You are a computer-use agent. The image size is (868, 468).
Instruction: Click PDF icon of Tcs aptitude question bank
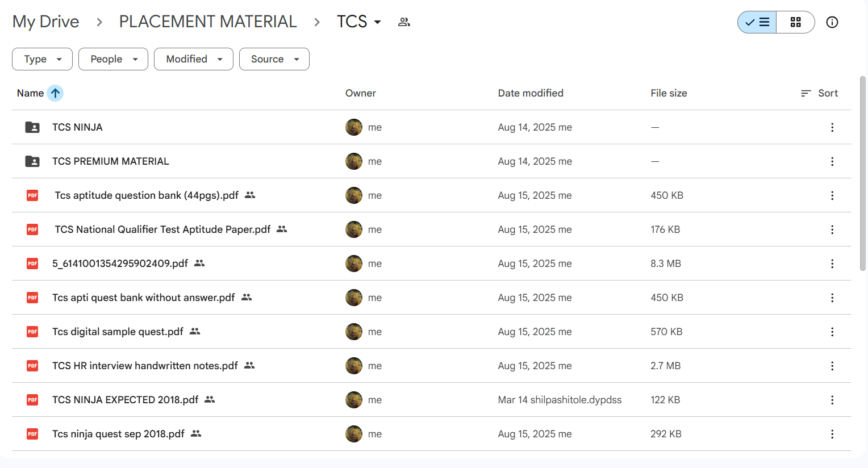32,195
